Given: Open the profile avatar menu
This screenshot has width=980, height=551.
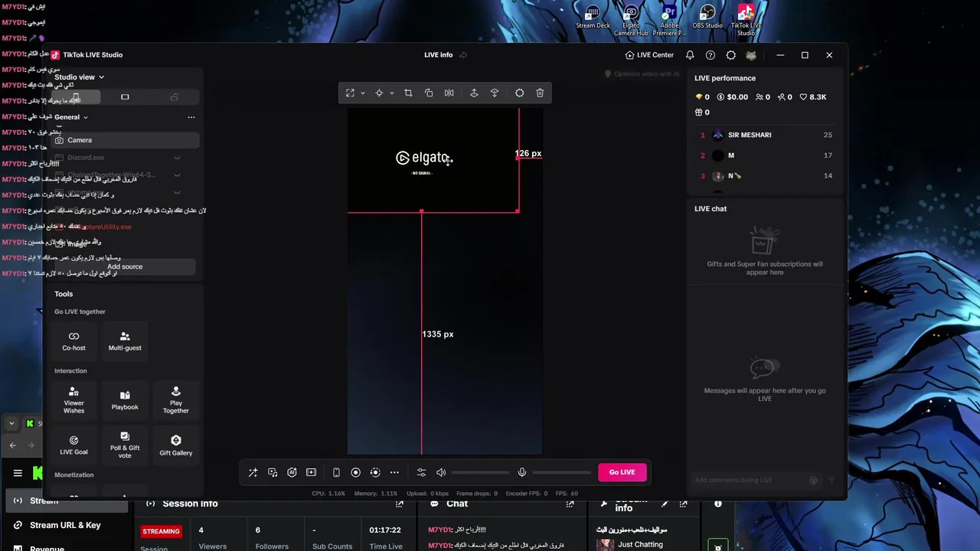Looking at the screenshot, I should click(x=751, y=55).
